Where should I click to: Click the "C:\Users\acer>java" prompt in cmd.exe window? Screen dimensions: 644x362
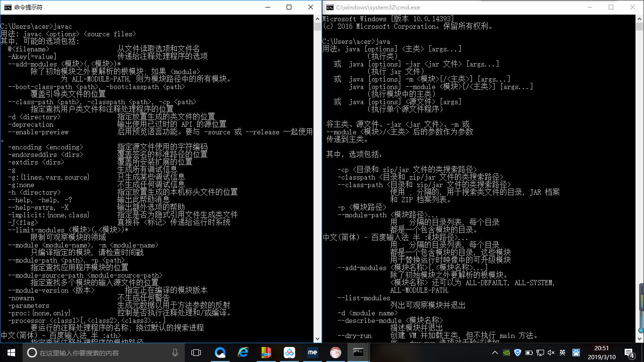coord(356,42)
